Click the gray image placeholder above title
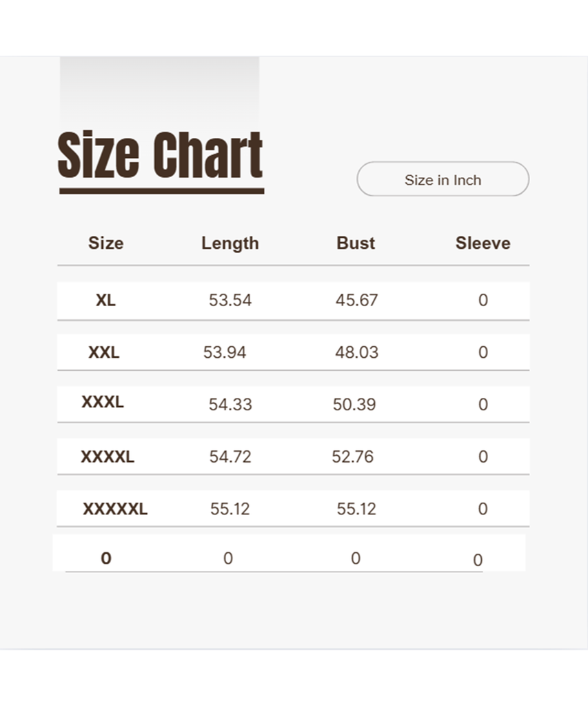Viewport: 588px width, 706px height. click(159, 91)
